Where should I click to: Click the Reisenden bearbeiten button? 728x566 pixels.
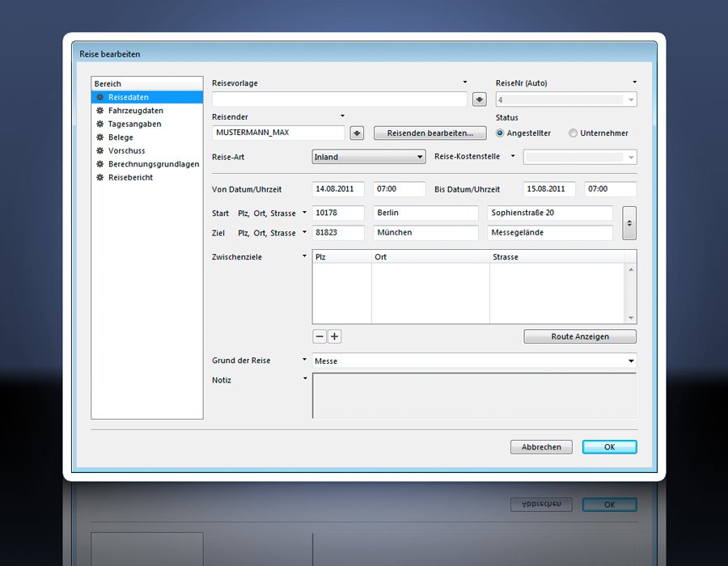point(430,133)
